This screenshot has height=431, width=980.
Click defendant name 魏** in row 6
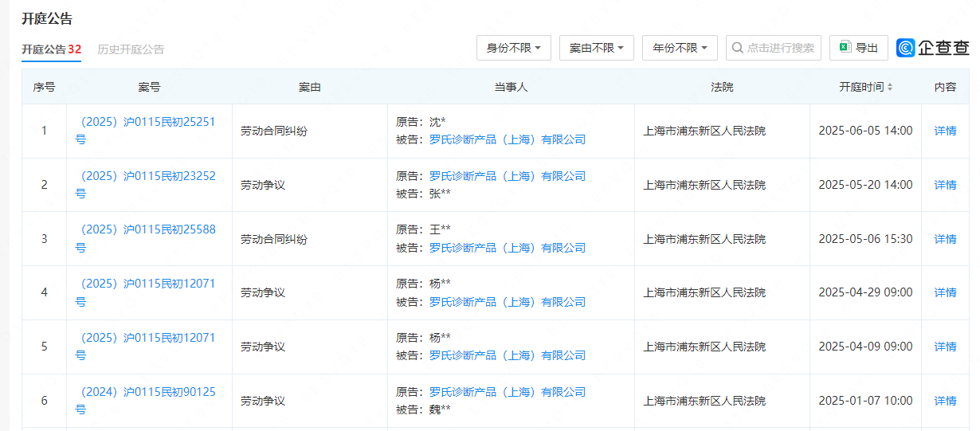click(x=440, y=409)
